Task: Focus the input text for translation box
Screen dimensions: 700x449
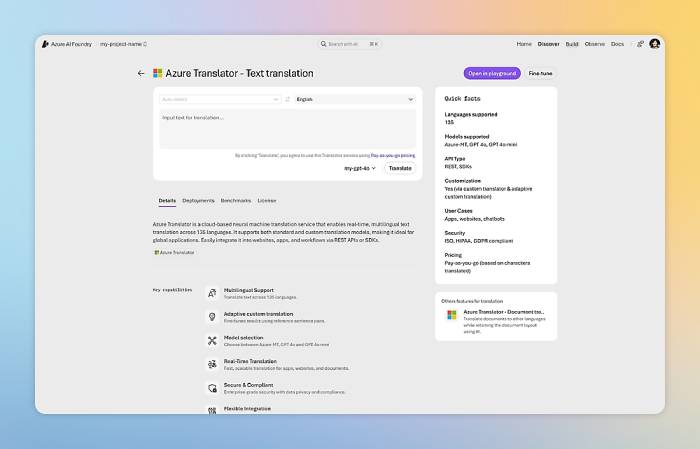Action: tap(288, 129)
